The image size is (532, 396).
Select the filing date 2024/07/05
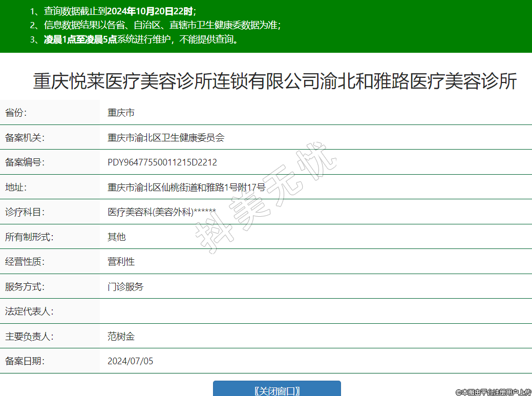130,361
